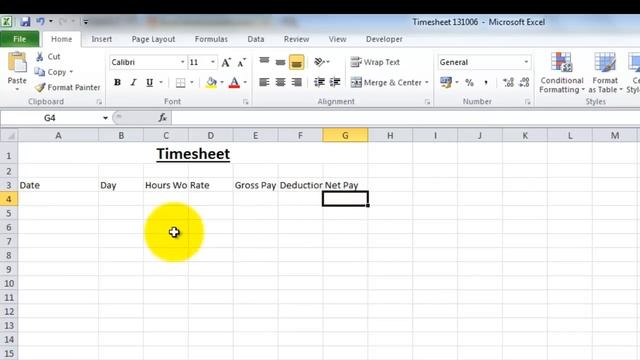Open the Merge & Center dropdown arrow
Screen dimensions: 640x360
[x=427, y=82]
